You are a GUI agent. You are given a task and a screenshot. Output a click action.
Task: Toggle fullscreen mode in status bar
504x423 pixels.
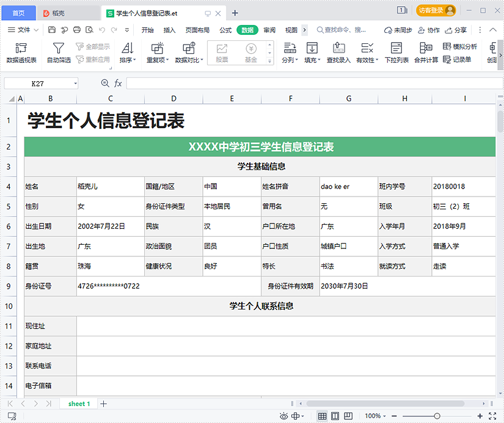point(492,416)
